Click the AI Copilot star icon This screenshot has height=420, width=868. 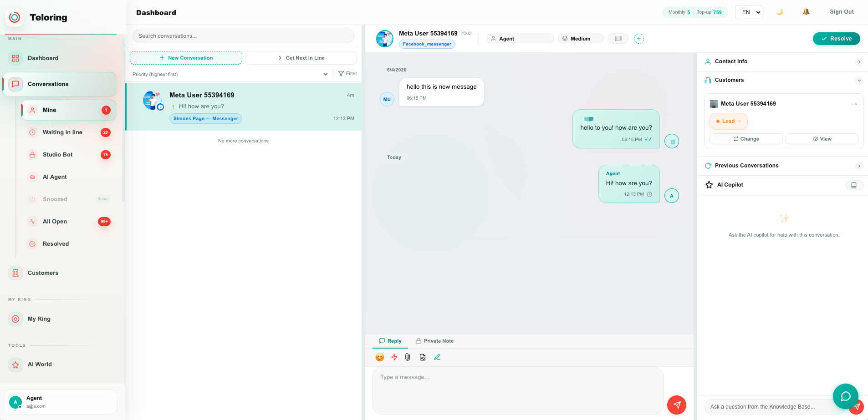709,185
